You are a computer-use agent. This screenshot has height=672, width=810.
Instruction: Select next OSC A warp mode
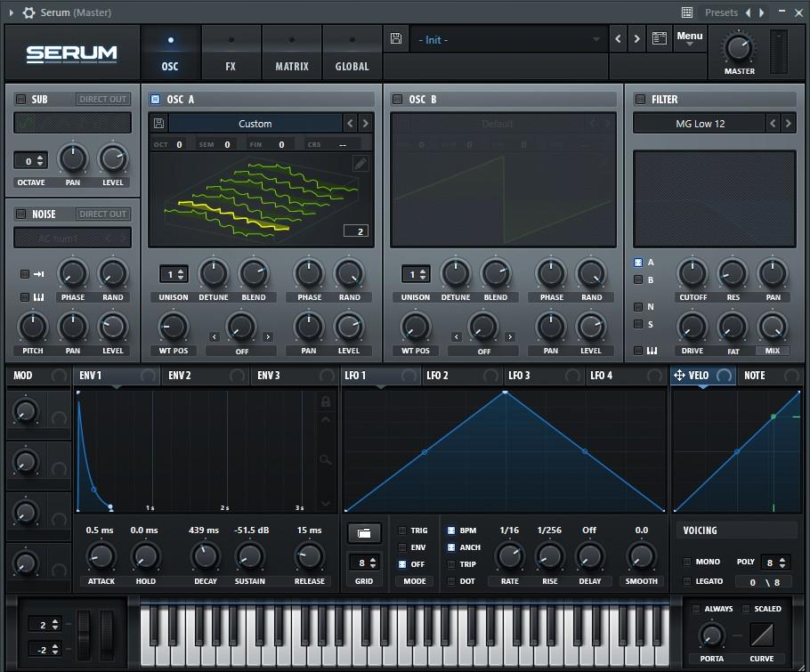coord(268,336)
